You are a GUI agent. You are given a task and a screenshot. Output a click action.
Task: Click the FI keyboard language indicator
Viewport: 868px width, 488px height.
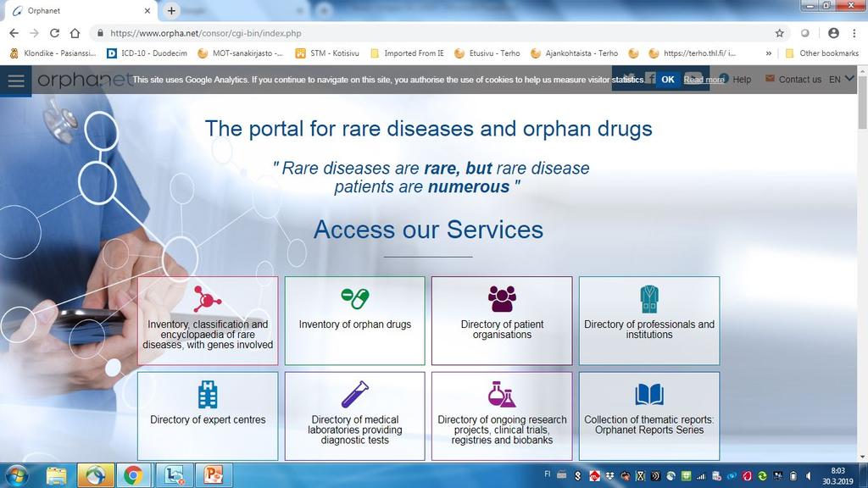[547, 474]
